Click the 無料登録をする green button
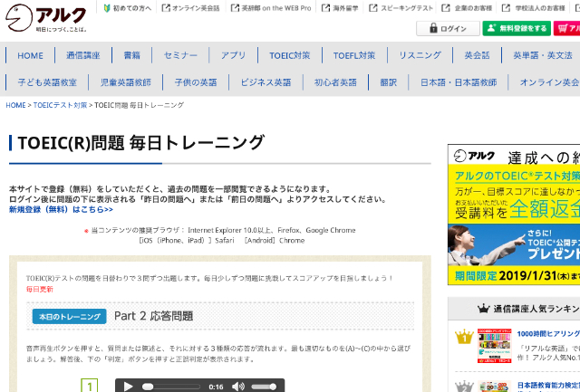 (517, 28)
